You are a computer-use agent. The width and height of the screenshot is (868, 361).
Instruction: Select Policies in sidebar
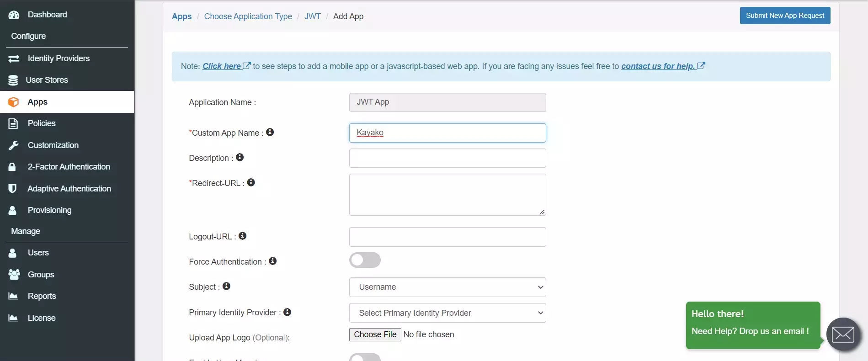click(x=42, y=123)
